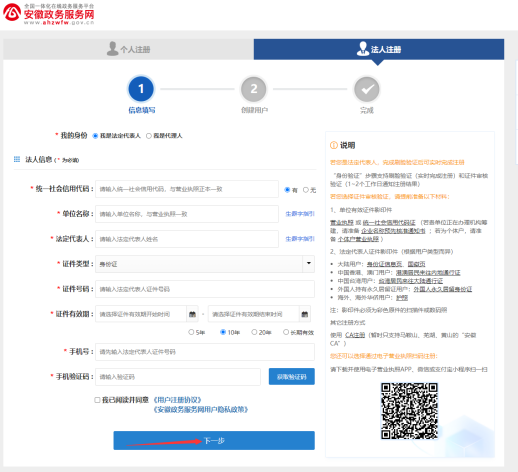Open the 用户注册协议 link

point(177,400)
